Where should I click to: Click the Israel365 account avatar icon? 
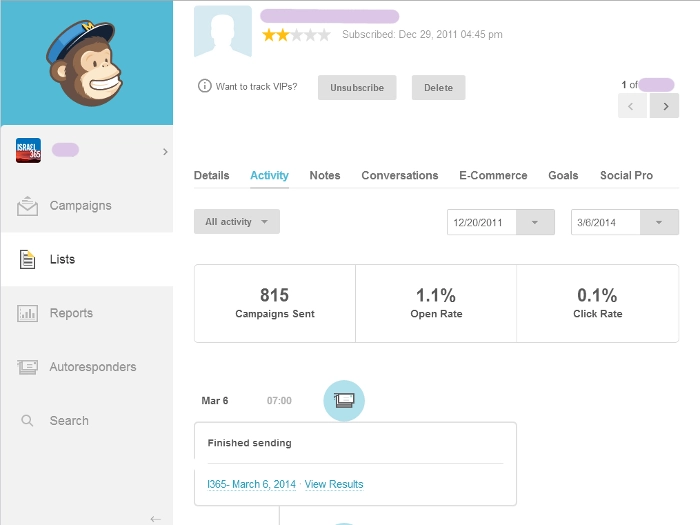pos(28,150)
